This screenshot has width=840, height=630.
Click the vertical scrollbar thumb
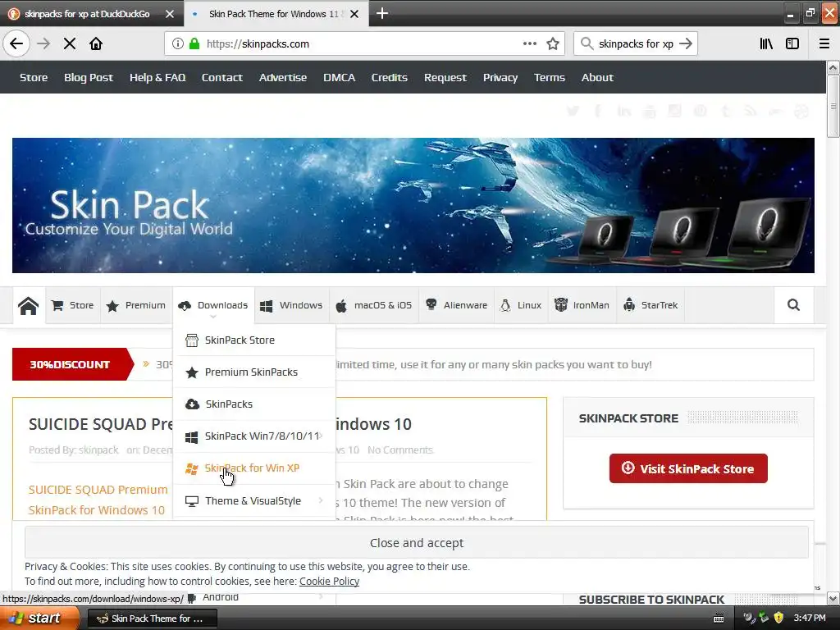pyautogui.click(x=833, y=106)
